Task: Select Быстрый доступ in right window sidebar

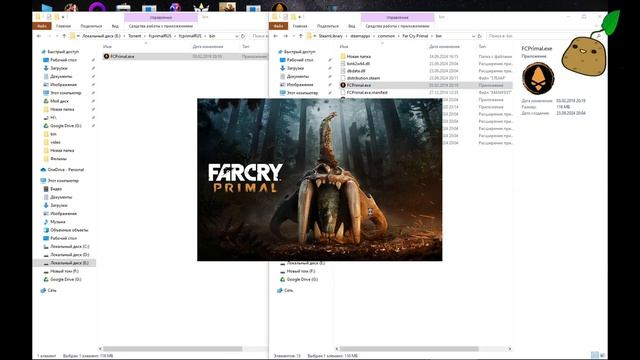Action: pyautogui.click(x=296, y=52)
